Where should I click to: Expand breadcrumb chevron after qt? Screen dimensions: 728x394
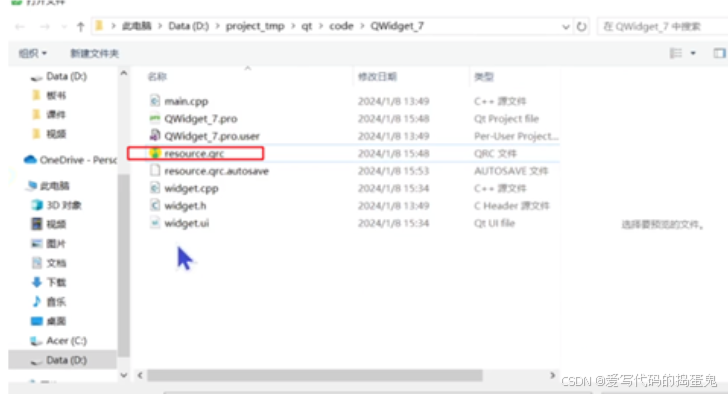tap(321, 26)
